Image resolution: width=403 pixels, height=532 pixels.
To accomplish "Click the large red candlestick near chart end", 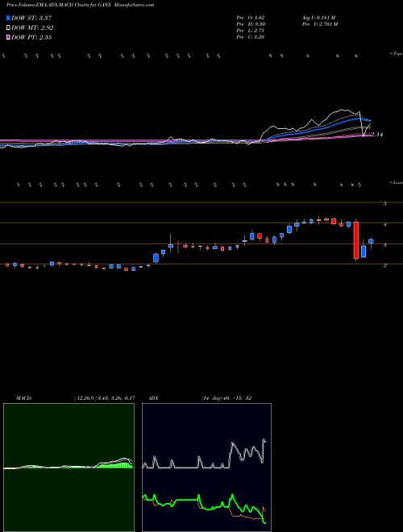I will coord(356,240).
